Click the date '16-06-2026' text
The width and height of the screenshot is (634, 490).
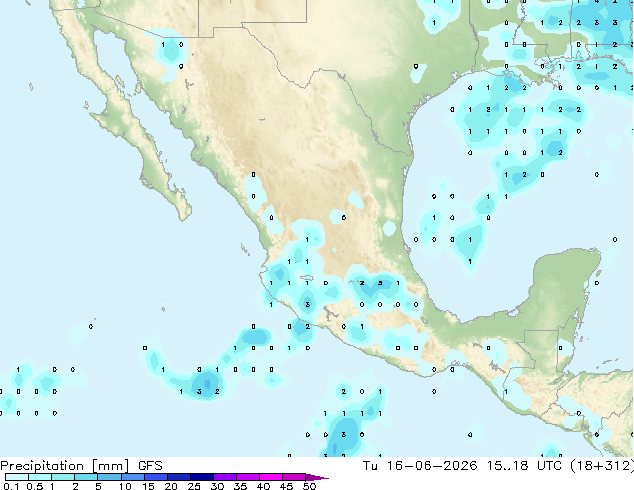click(431, 466)
